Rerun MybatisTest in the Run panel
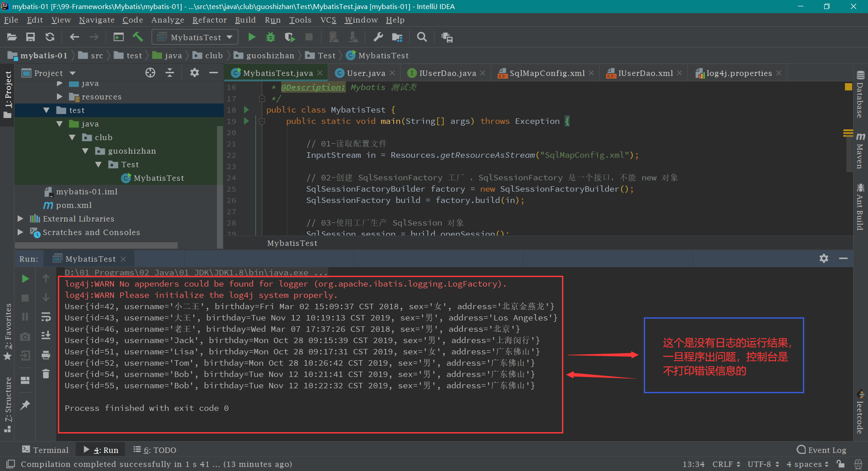Screen dimensions: 868x471 25,279
